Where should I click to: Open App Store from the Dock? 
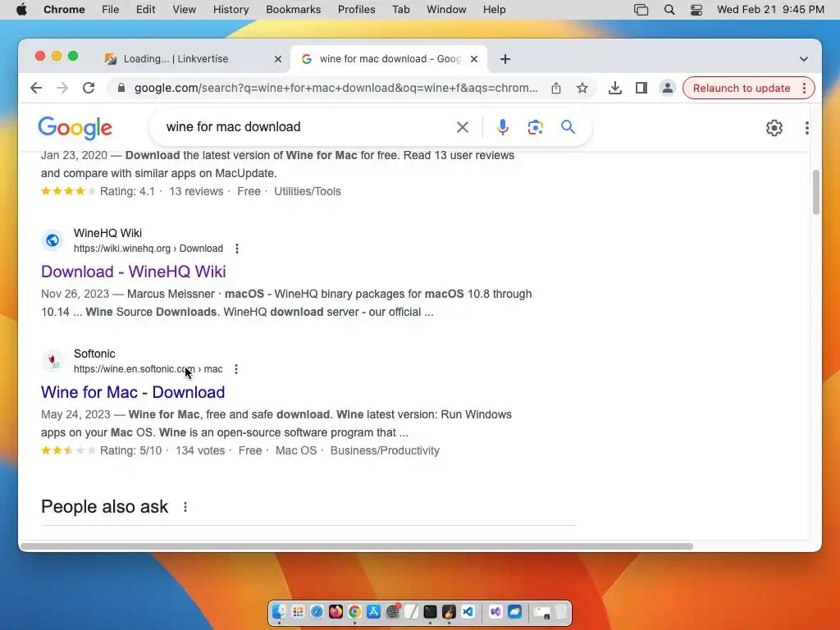point(373,611)
